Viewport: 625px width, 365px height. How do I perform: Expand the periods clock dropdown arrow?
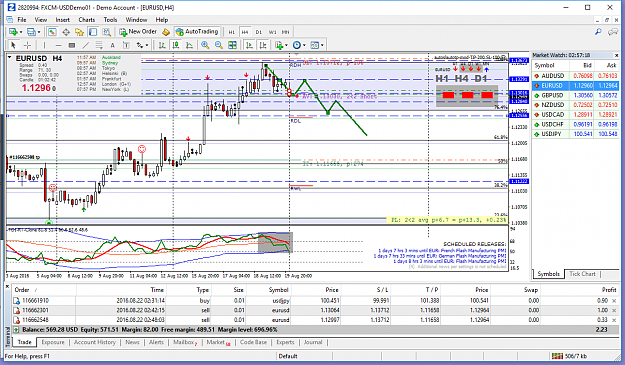304,45
